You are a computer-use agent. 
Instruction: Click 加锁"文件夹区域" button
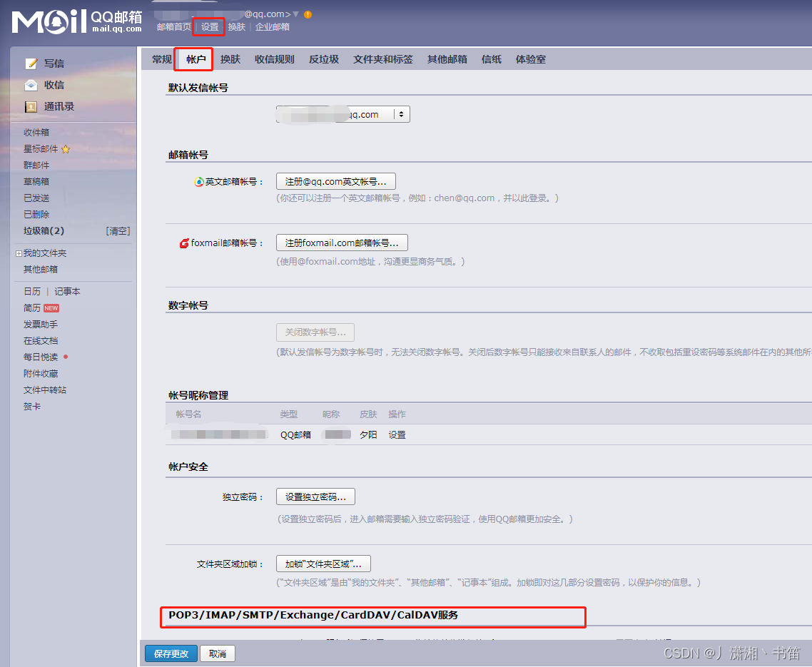click(x=323, y=564)
